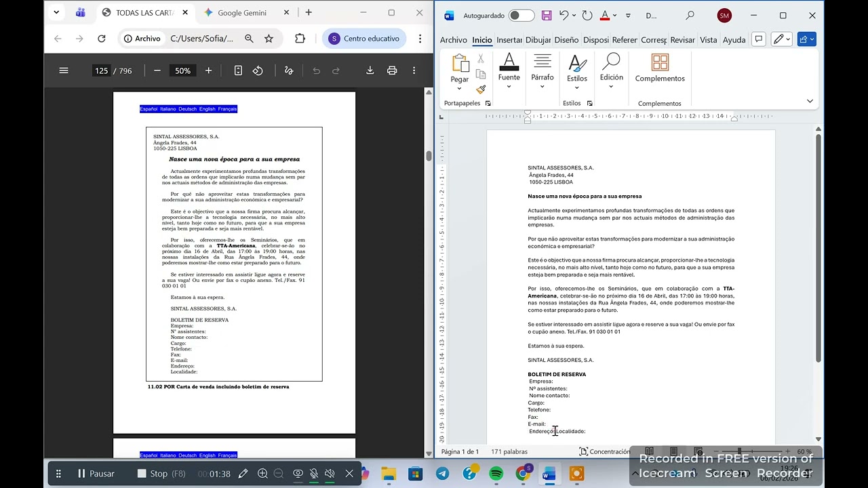Viewport: 868px width, 488px height.
Task: Open the Fuente group dropdown
Action: (509, 70)
